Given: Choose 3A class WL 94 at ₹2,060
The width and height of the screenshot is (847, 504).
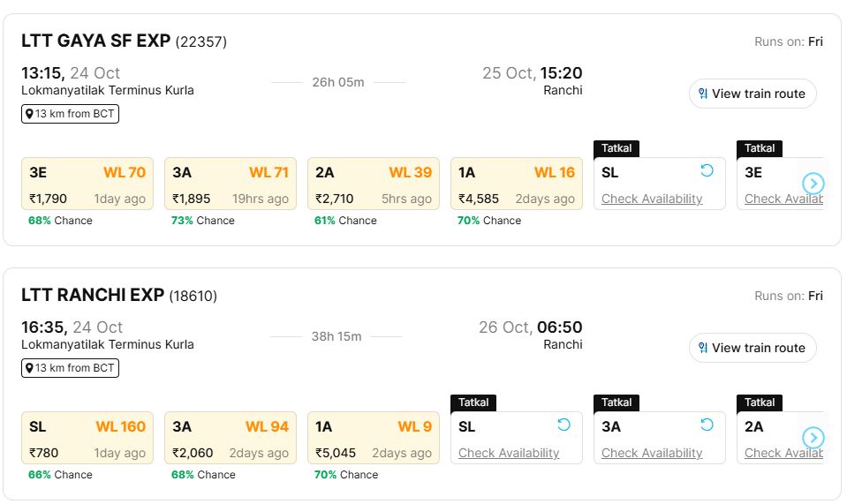Looking at the screenshot, I should coord(231,439).
